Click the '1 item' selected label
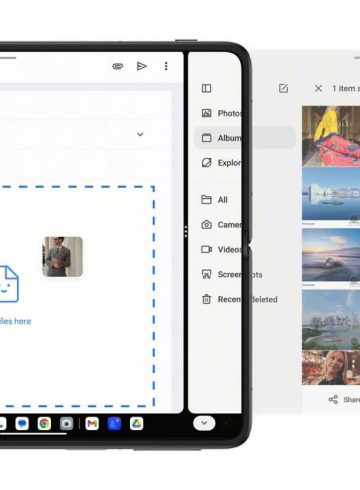The height and width of the screenshot is (490, 360). point(346,88)
